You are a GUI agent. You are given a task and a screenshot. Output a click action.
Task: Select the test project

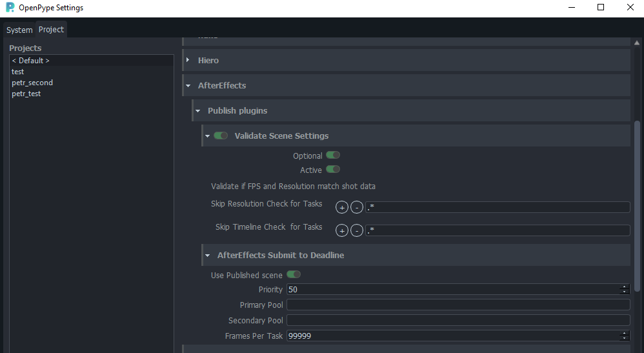[x=92, y=72]
